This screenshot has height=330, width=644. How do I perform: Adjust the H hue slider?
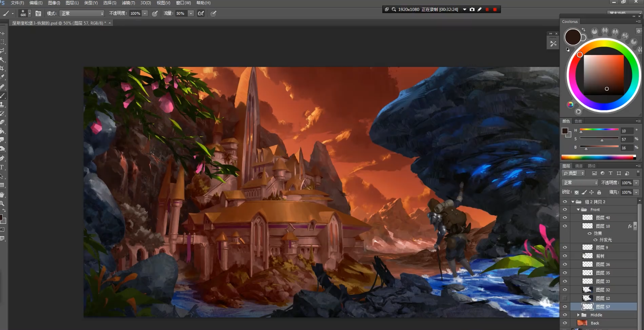point(599,130)
